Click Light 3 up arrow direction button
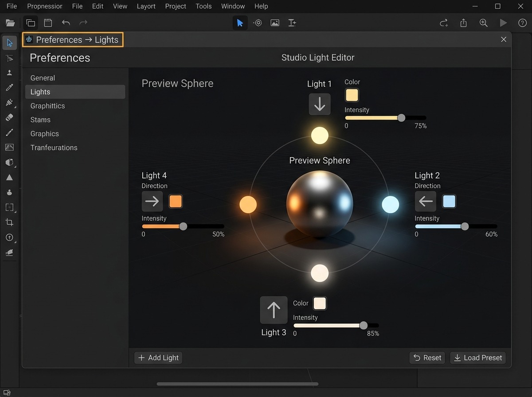 click(x=274, y=310)
